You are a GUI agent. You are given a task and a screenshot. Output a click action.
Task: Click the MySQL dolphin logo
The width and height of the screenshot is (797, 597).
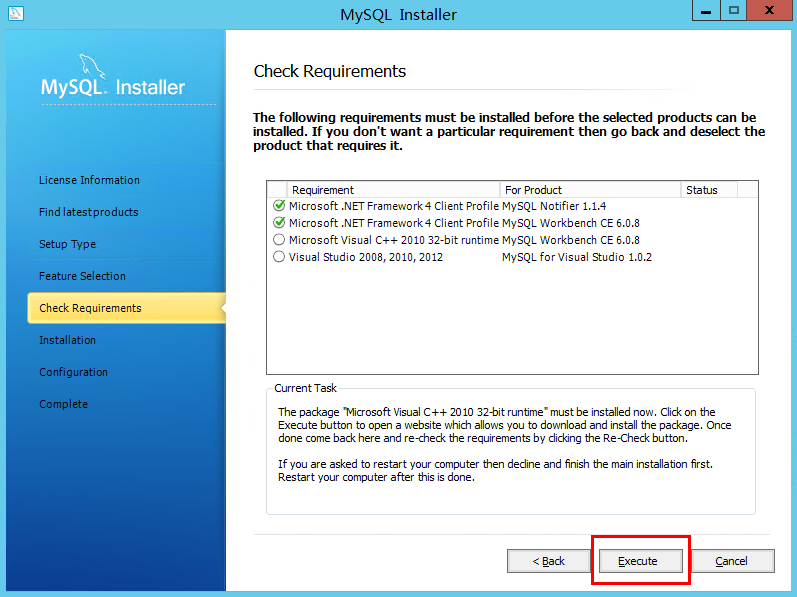click(x=92, y=66)
